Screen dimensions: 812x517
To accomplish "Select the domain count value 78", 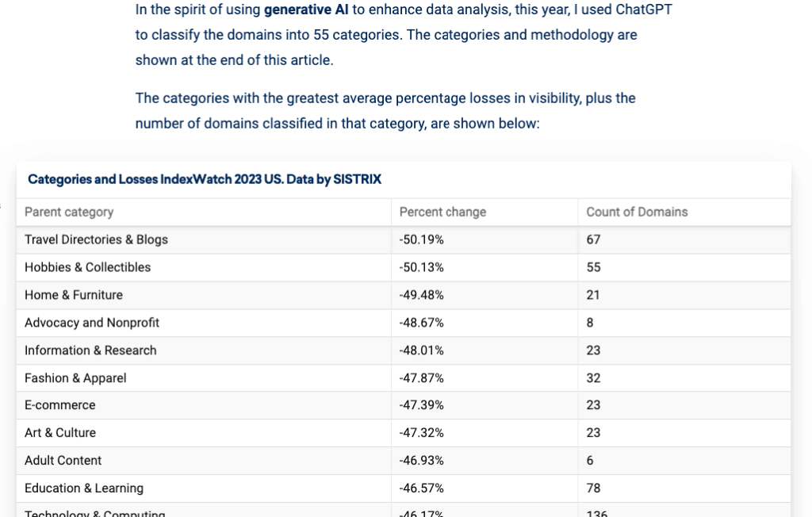I will click(x=593, y=488).
